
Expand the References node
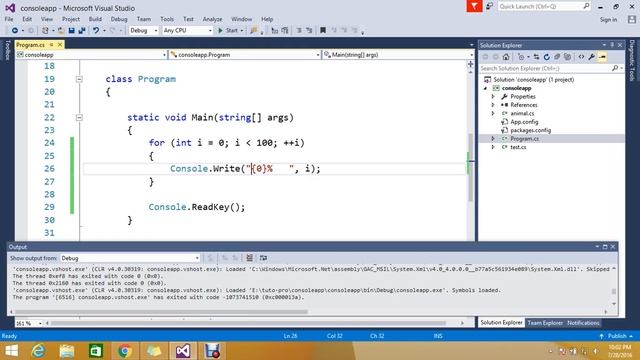click(493, 105)
